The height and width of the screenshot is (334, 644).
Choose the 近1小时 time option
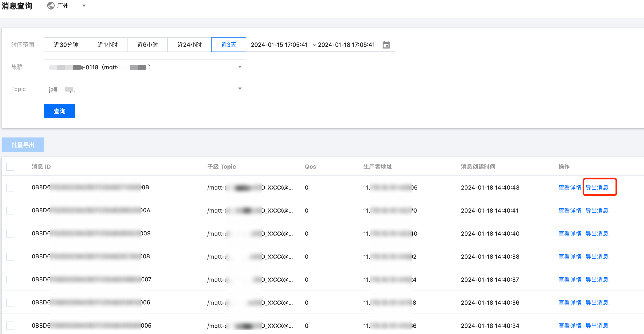[108, 45]
